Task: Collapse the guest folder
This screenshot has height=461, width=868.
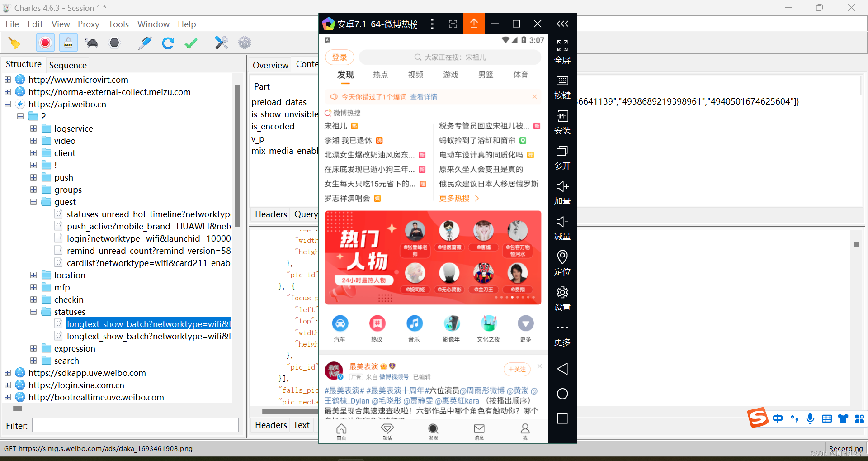Action: [33, 202]
